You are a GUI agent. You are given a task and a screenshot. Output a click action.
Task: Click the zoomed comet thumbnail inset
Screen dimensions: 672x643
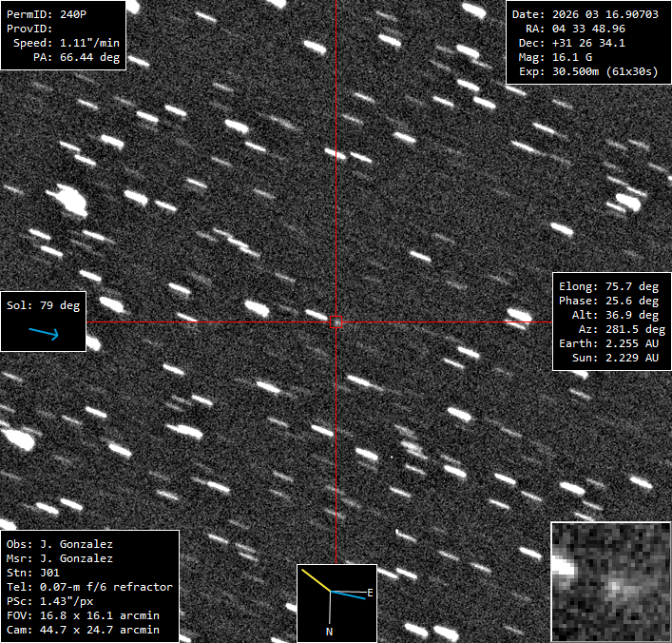point(610,581)
